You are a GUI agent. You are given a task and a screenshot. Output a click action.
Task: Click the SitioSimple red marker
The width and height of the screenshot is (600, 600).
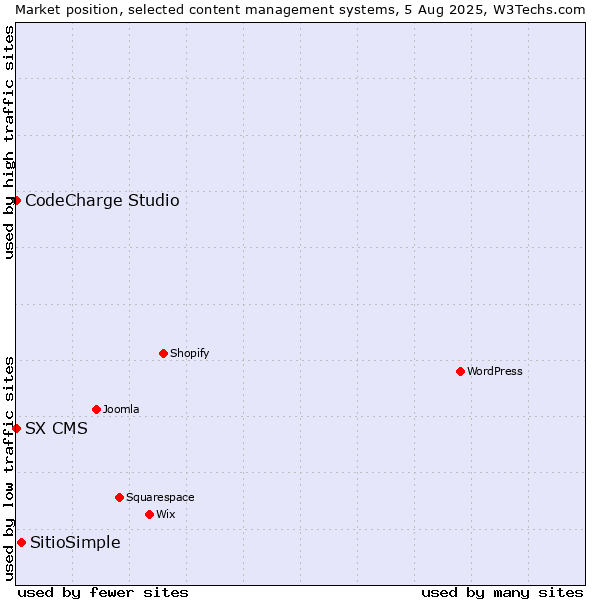[x=22, y=543]
